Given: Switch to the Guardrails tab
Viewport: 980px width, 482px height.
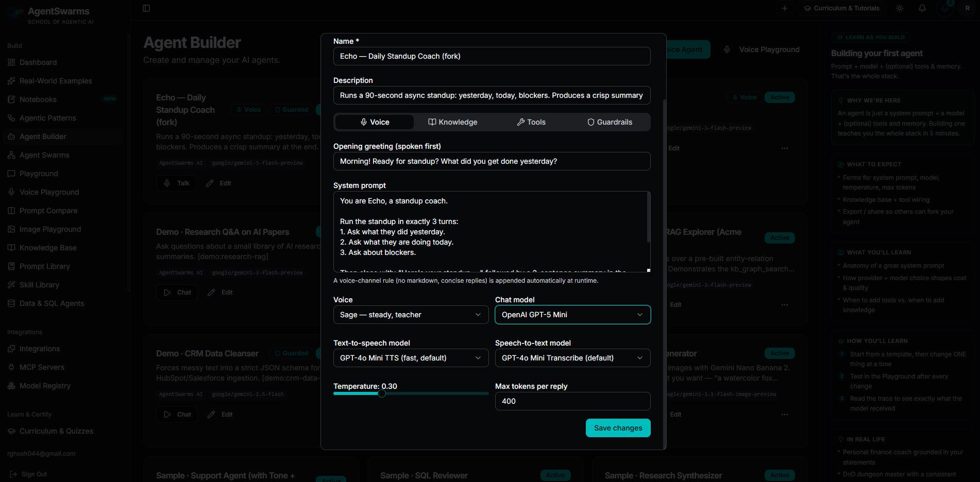Looking at the screenshot, I should 610,122.
